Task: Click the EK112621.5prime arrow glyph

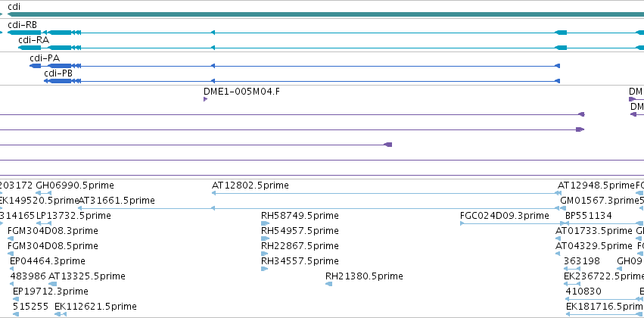Action: pos(61,314)
